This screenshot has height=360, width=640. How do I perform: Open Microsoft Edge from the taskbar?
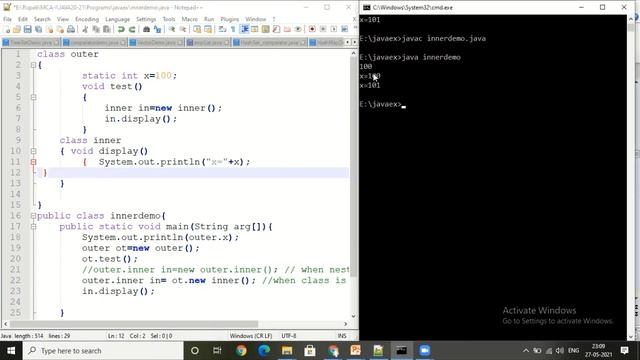tap(264, 351)
